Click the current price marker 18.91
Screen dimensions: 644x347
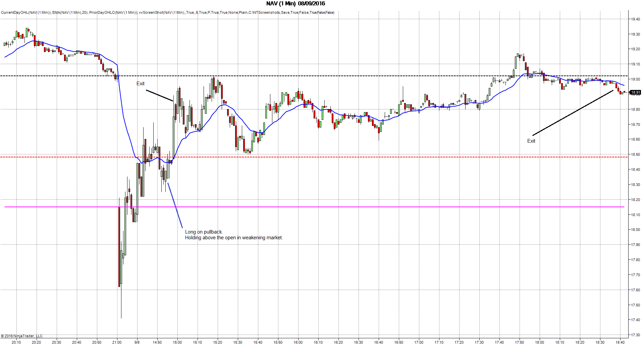636,92
